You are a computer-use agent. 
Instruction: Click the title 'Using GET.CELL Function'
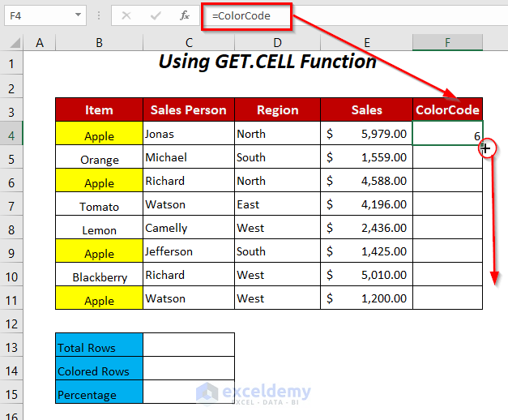pyautogui.click(x=267, y=62)
